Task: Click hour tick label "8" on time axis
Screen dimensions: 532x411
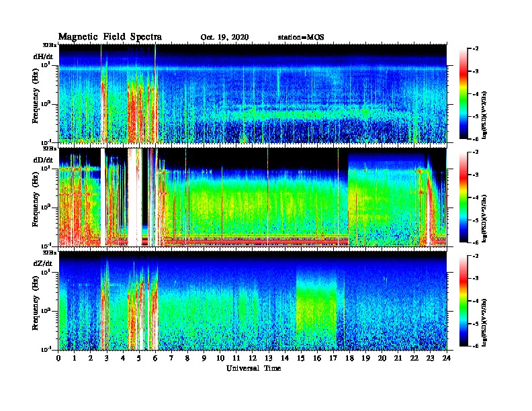Action: pyautogui.click(x=187, y=358)
